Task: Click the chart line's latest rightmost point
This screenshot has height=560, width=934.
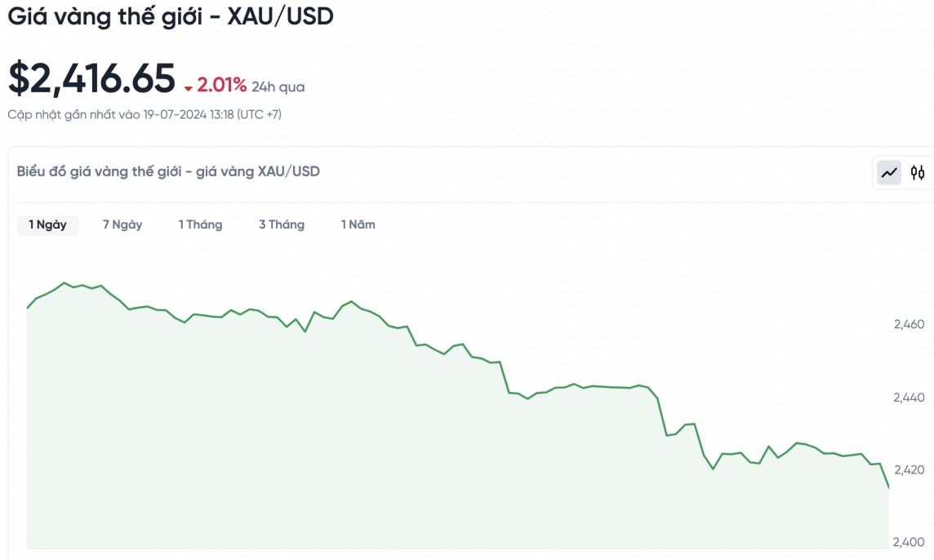Action: pyautogui.click(x=888, y=487)
